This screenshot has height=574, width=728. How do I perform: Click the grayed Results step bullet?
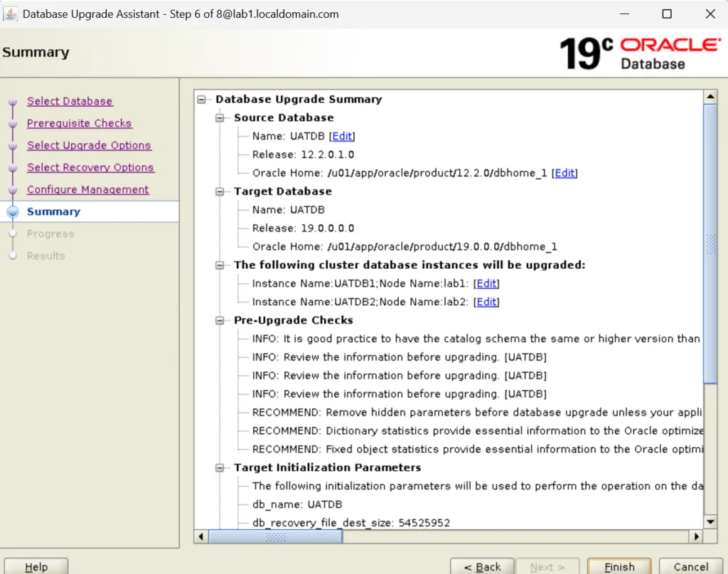point(12,255)
